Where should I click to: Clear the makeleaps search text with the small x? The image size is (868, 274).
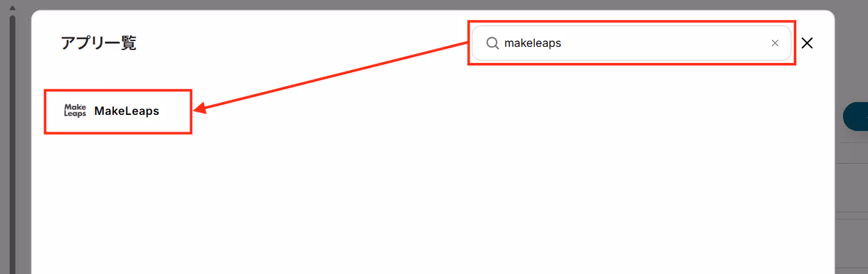(x=775, y=43)
